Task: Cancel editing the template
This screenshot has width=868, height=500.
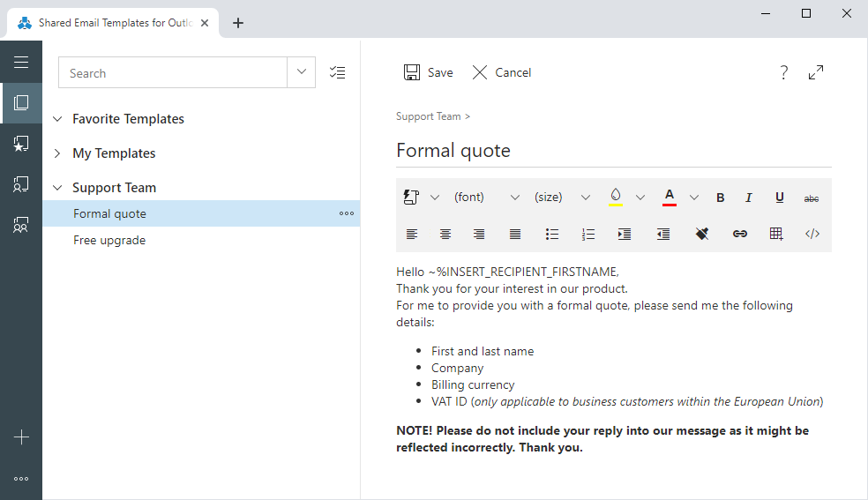Action: pyautogui.click(x=502, y=72)
